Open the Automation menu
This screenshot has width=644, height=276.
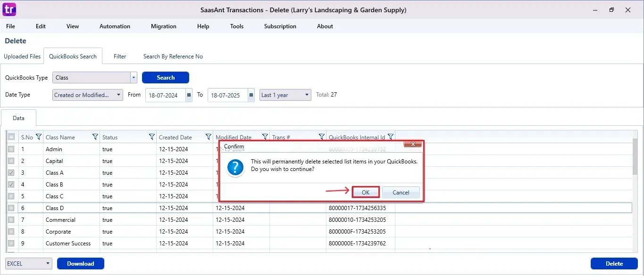pyautogui.click(x=115, y=26)
